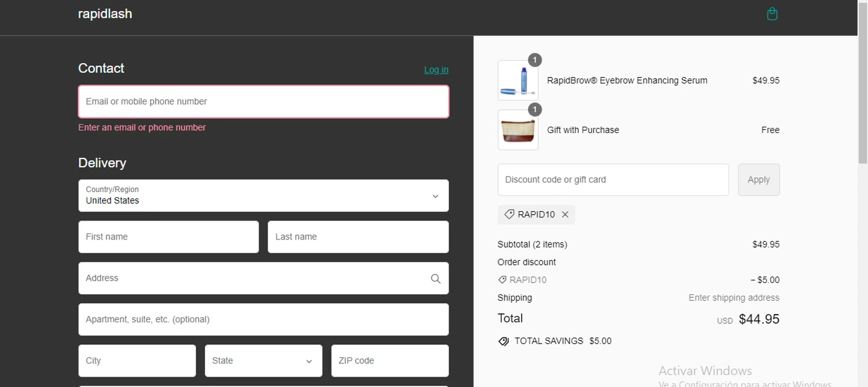Click the First name field
The height and width of the screenshot is (387, 868).
[x=168, y=237]
